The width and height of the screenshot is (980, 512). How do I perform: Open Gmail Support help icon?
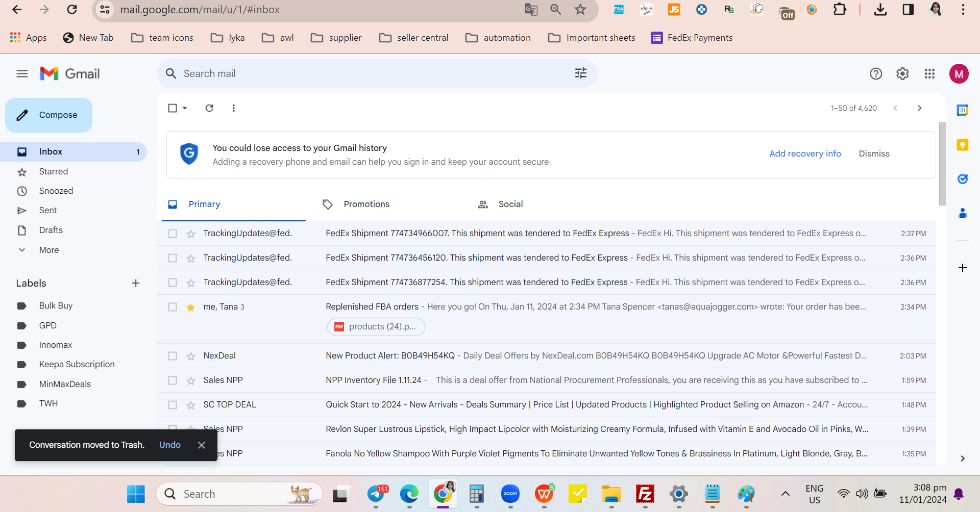tap(876, 74)
